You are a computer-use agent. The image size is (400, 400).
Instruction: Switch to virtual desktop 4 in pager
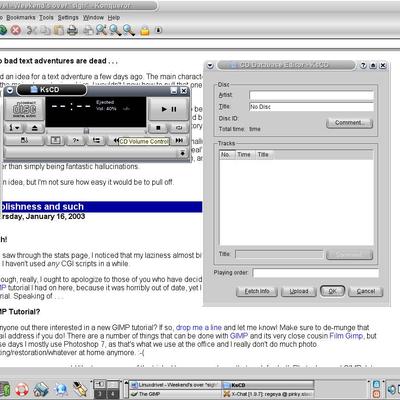[113, 394]
